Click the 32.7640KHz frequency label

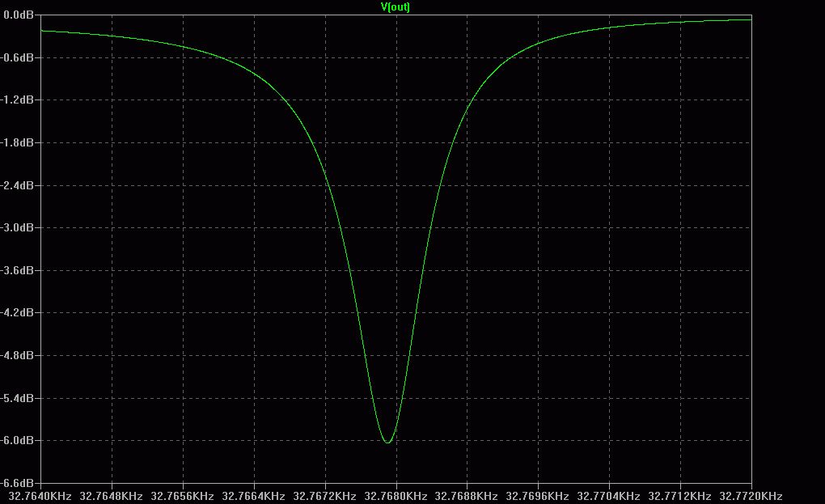40,496
